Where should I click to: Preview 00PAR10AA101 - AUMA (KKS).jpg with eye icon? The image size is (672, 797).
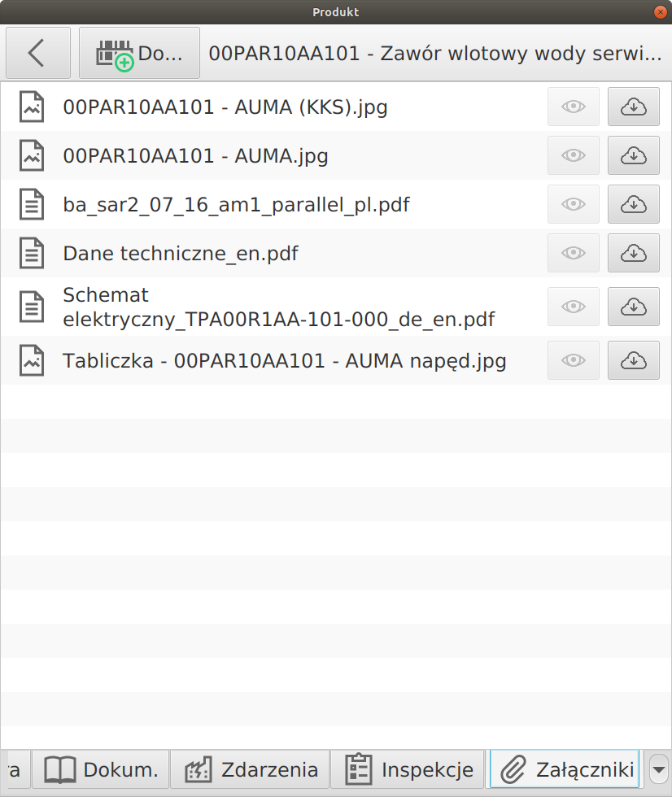tap(574, 107)
